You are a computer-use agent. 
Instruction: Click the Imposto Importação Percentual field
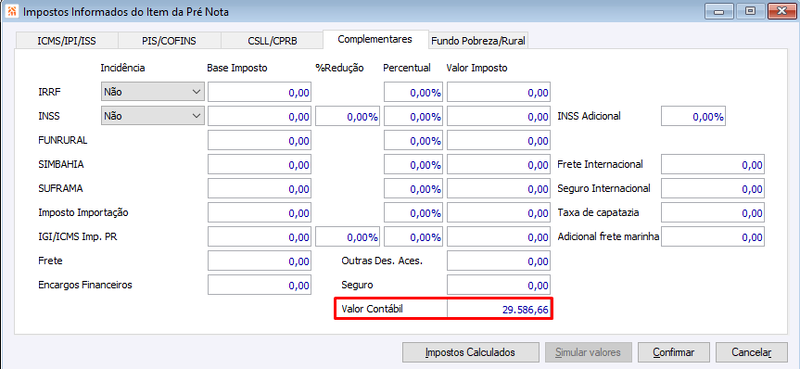413,212
